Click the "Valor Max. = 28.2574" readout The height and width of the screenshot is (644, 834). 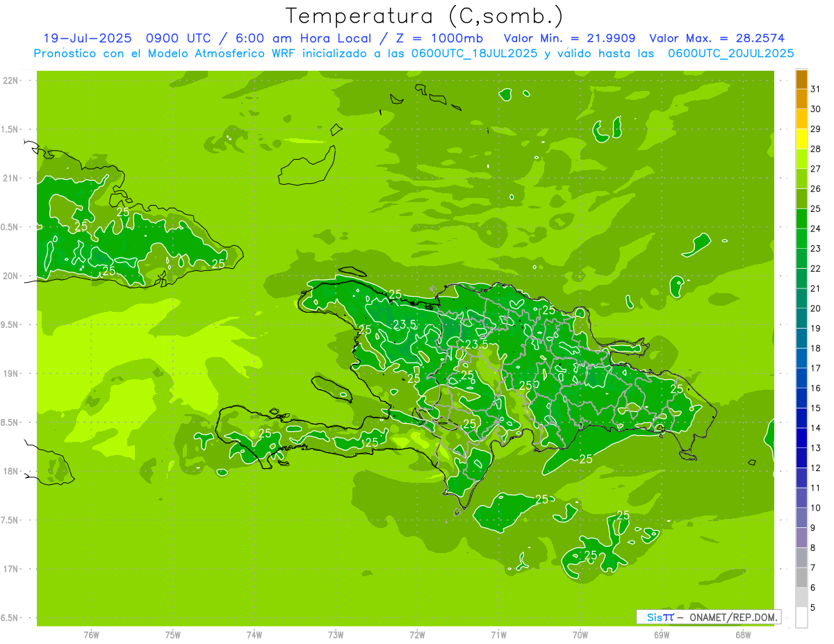click(717, 38)
